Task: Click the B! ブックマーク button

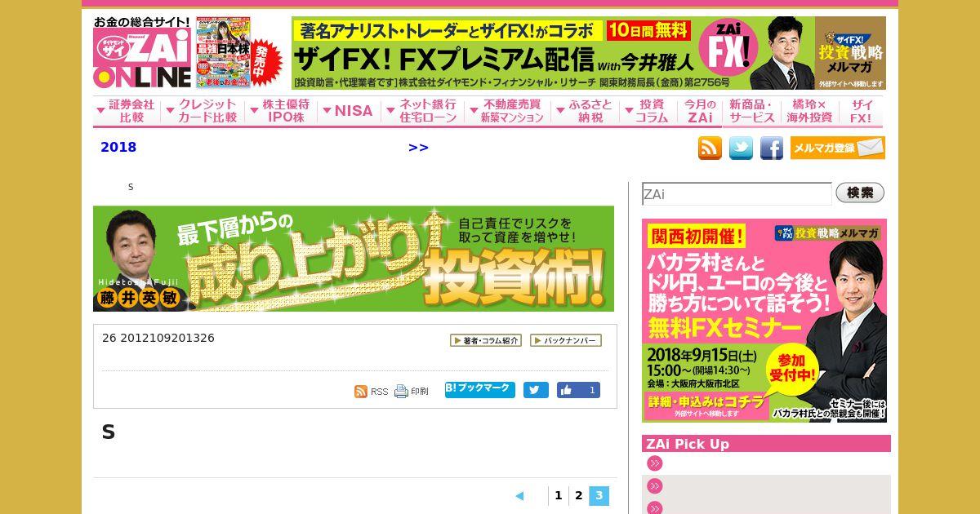Action: [480, 390]
